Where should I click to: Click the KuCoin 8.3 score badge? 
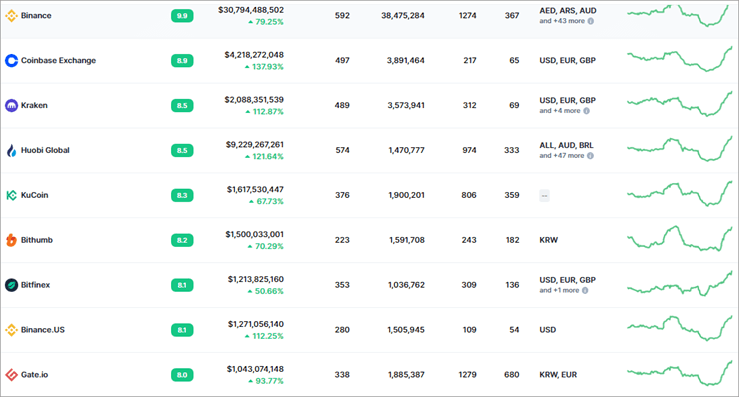pyautogui.click(x=182, y=195)
